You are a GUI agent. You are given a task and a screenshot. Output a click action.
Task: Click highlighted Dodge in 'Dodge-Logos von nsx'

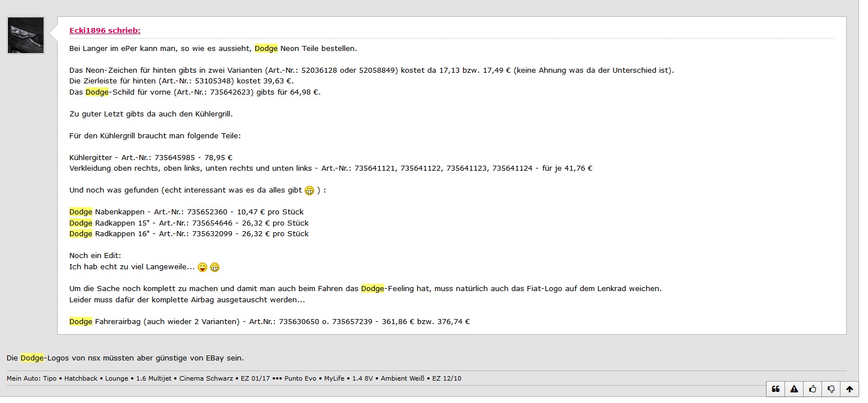[x=32, y=358]
